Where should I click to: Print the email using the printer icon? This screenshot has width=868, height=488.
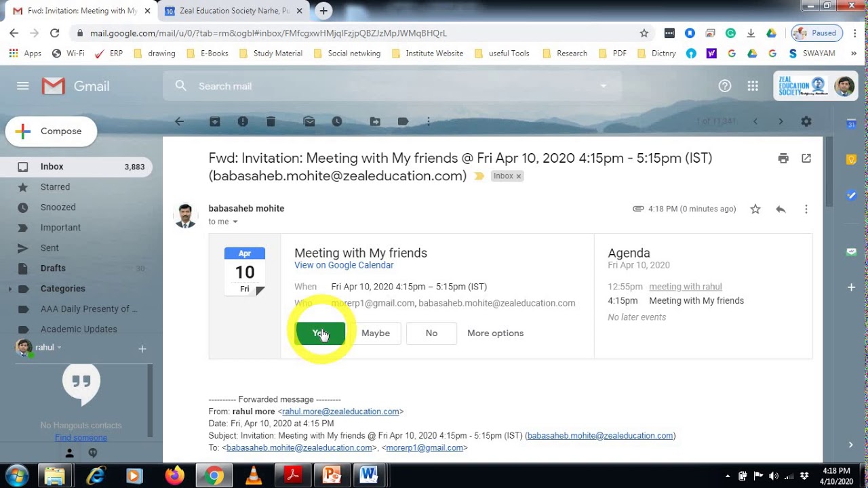[x=783, y=158]
